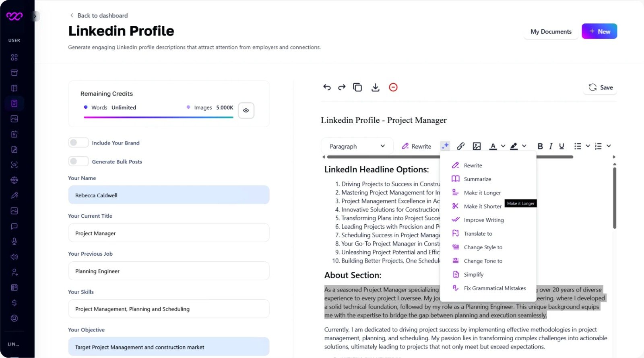Expand the sidebar with the arrow toggle
The image size is (644, 358).
[x=35, y=17]
